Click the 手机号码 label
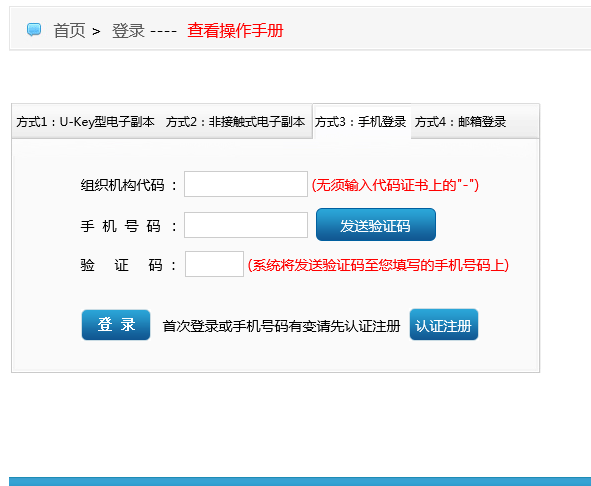 point(129,226)
